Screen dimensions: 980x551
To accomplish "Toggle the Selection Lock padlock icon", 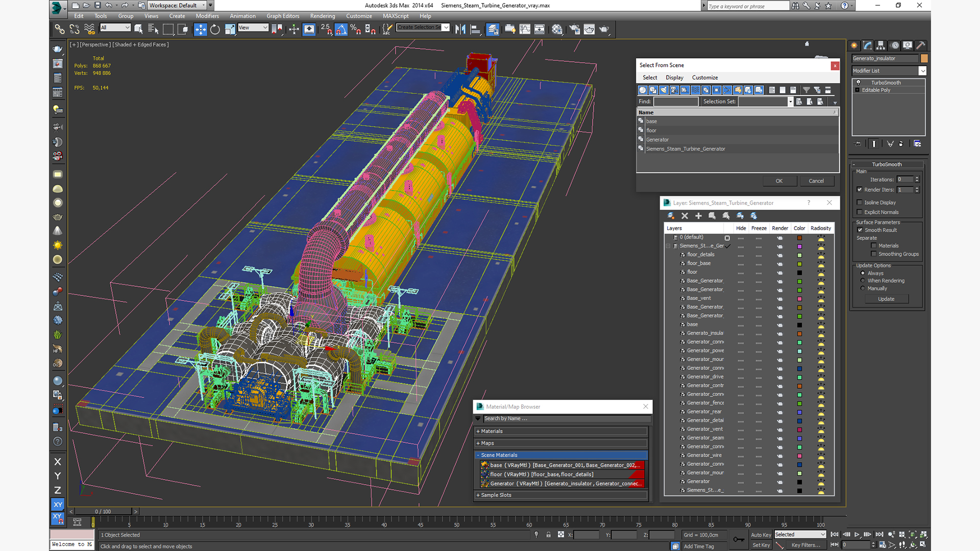I will (548, 535).
